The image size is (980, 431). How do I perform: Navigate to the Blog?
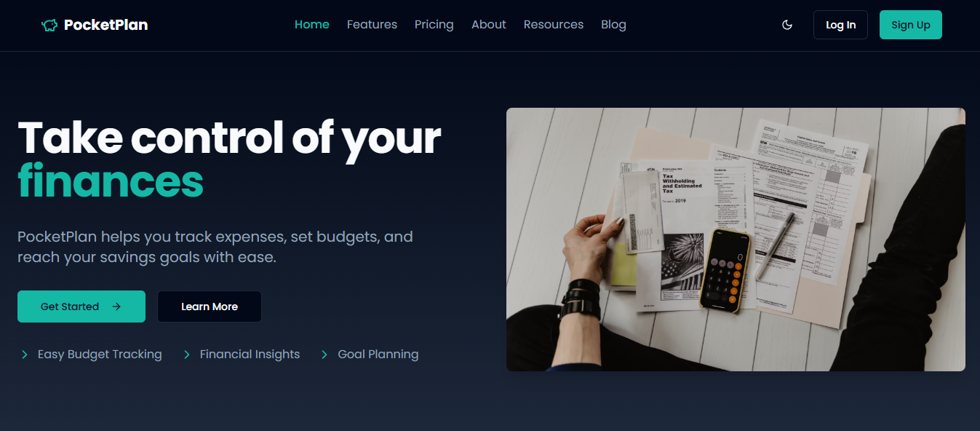click(613, 25)
